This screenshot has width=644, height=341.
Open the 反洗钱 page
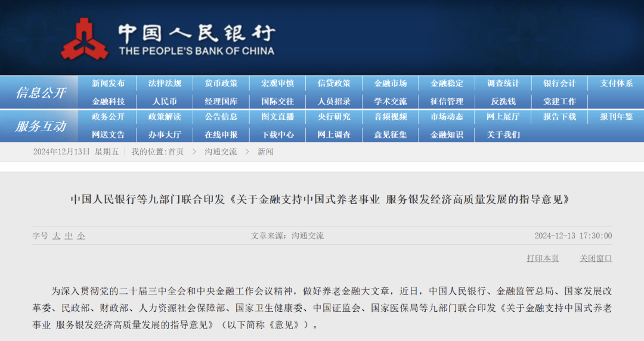503,101
